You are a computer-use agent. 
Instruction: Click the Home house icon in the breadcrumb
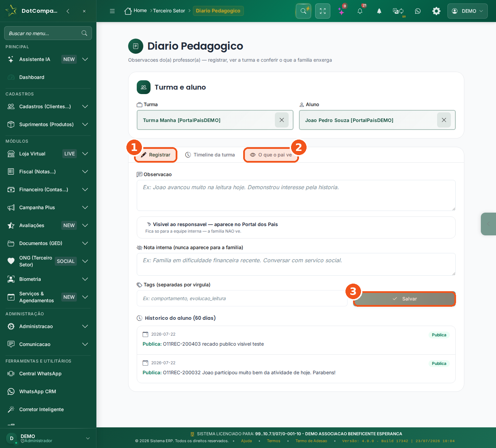pyautogui.click(x=128, y=11)
